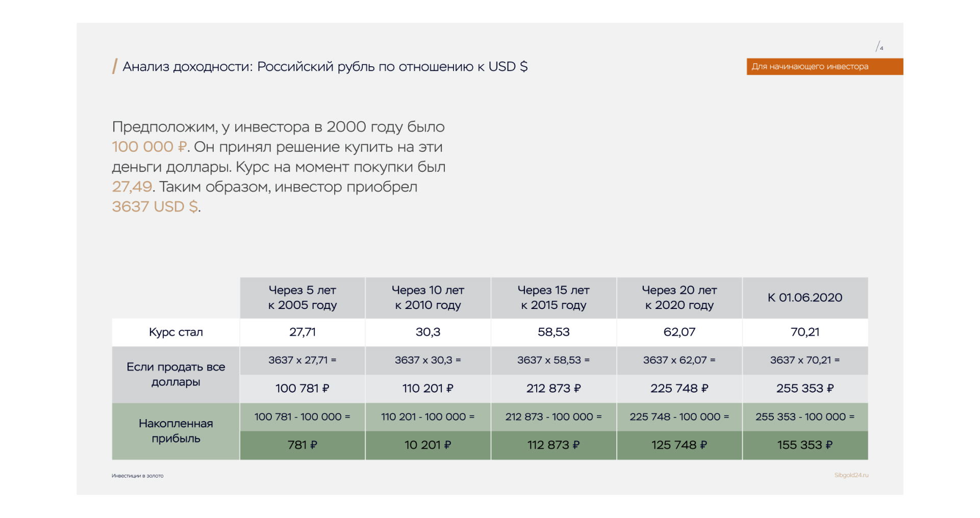The height and width of the screenshot is (518, 980).
Task: Click the 225 748 ₽ sale value cell
Action: pyautogui.click(x=680, y=388)
